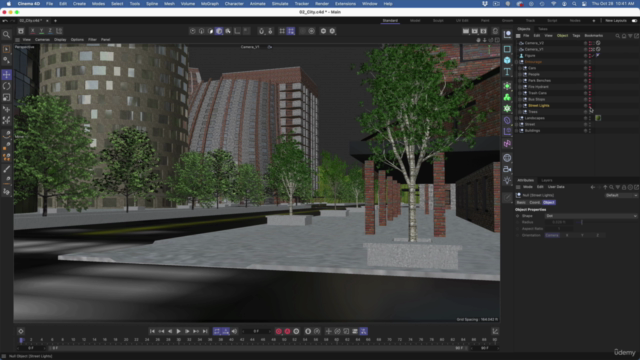Click the globe floor icon in palette
640x360 pixels.
coord(507,158)
